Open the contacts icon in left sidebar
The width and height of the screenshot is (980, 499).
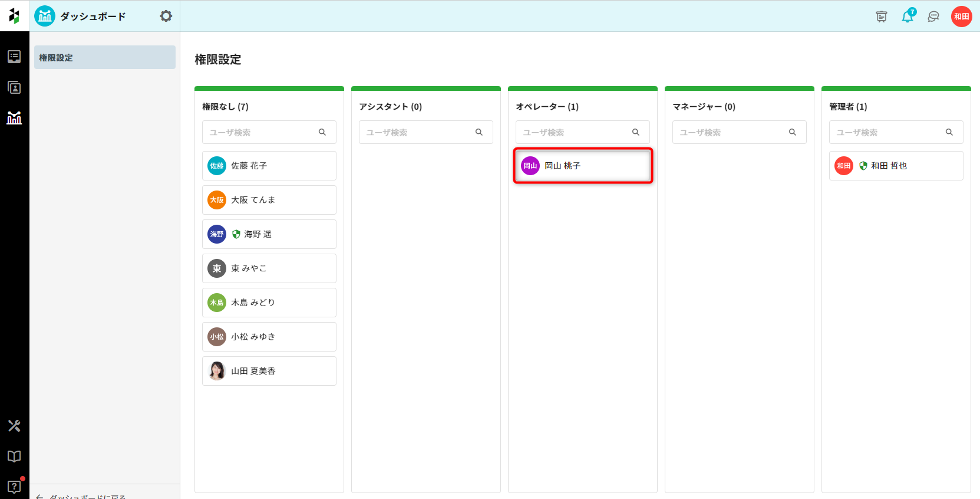14,88
